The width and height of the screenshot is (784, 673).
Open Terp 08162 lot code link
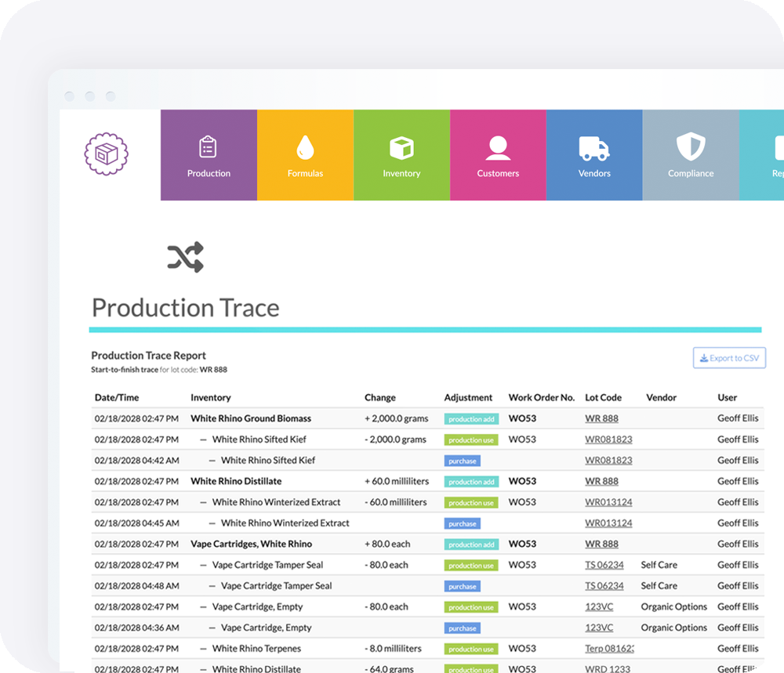pyautogui.click(x=609, y=649)
